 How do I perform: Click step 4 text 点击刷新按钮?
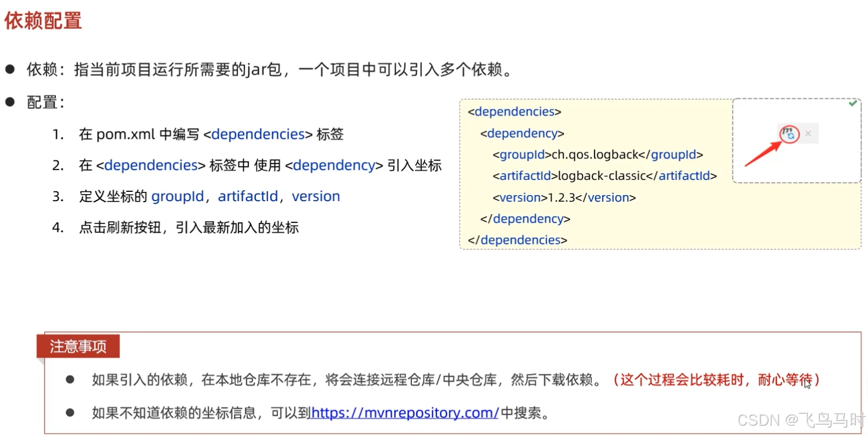coord(189,227)
